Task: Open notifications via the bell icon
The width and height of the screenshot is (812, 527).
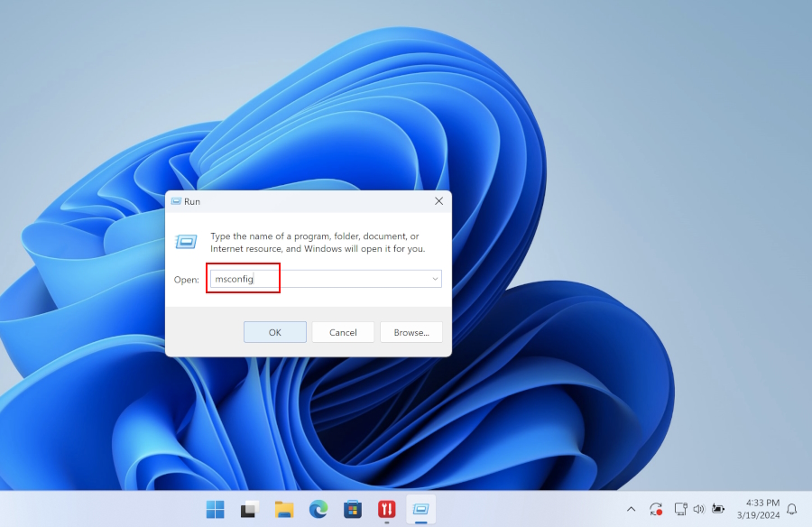Action: point(792,509)
